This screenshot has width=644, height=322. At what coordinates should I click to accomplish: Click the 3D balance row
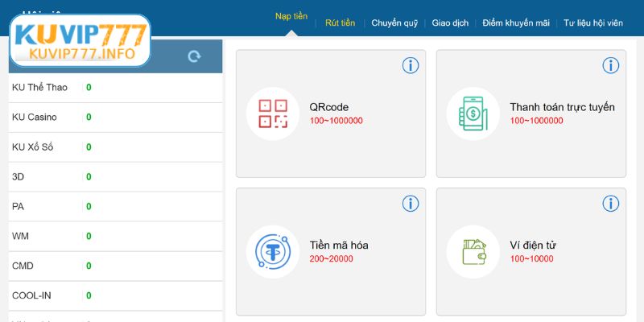pyautogui.click(x=115, y=177)
